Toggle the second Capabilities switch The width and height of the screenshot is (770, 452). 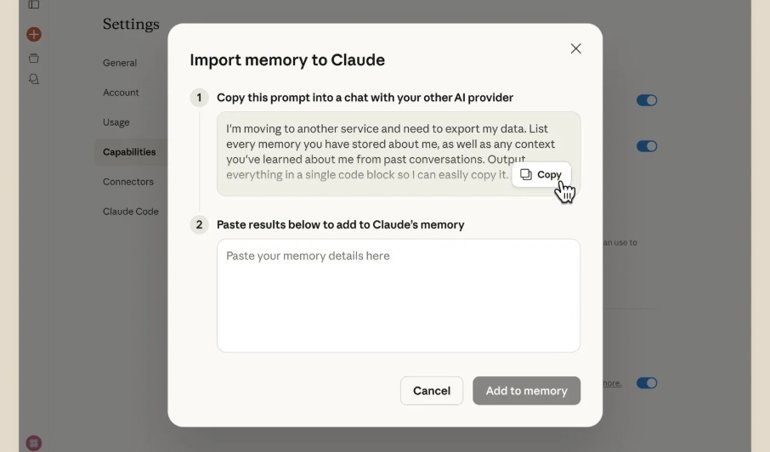pyautogui.click(x=647, y=146)
